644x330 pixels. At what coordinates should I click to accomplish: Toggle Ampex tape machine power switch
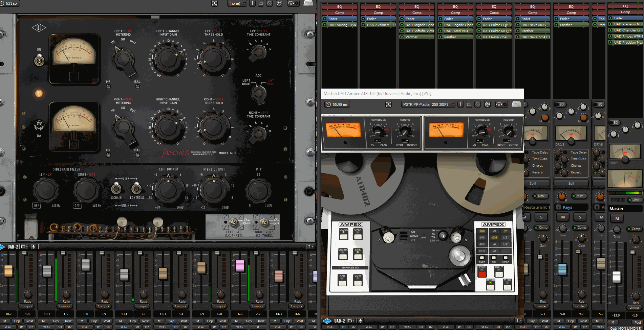[403, 236]
